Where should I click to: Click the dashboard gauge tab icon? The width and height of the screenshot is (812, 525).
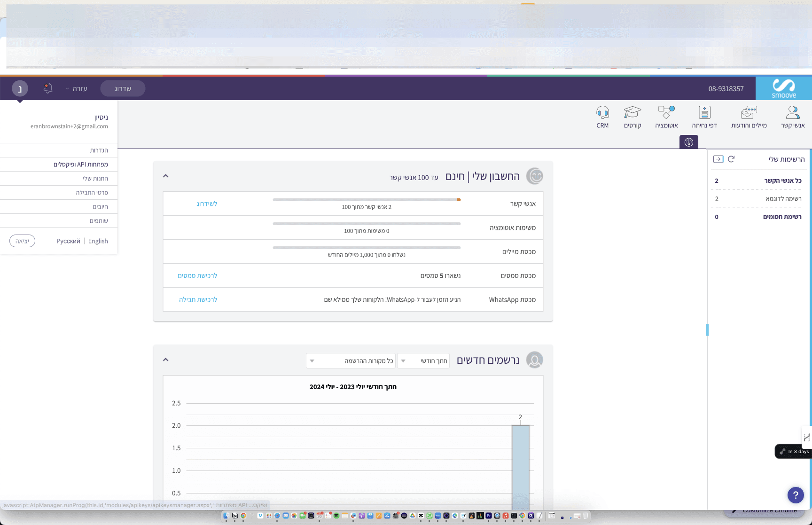click(x=689, y=142)
